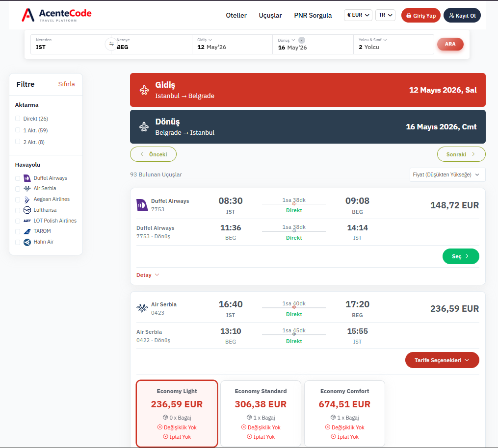Check the 1 Akt. (59) filter

pos(18,130)
